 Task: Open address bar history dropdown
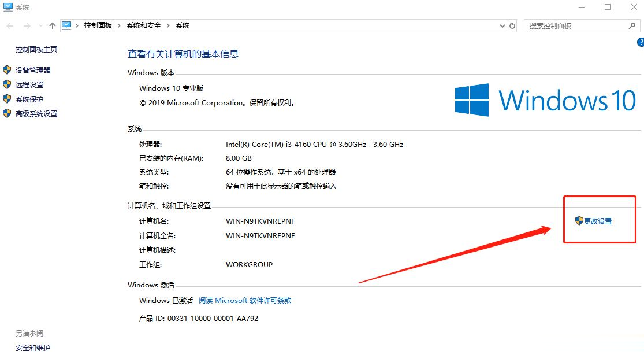(x=502, y=26)
